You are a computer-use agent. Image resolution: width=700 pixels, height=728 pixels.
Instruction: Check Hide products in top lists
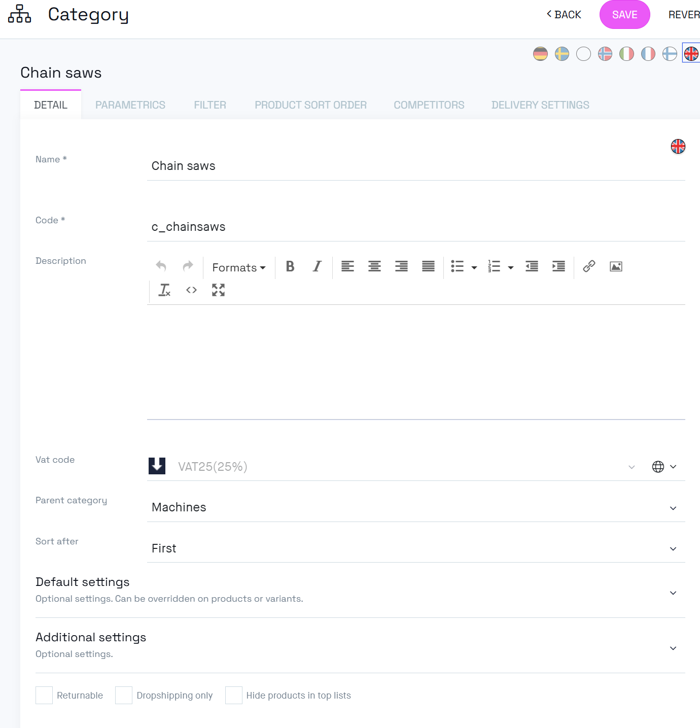(234, 695)
